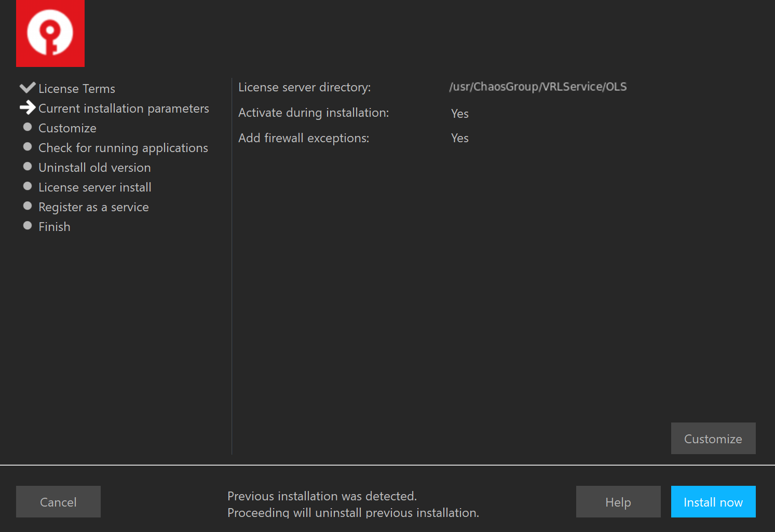Click the bullet next to Uninstall old version
This screenshot has height=532, width=775.
pyautogui.click(x=28, y=166)
